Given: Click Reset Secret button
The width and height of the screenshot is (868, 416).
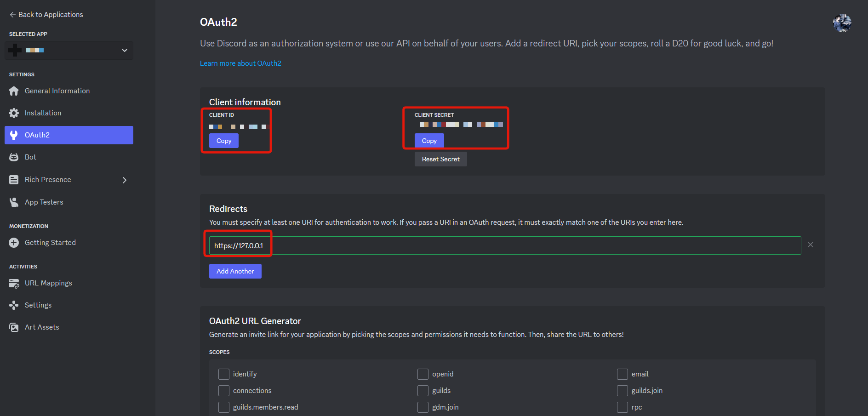Looking at the screenshot, I should (x=441, y=159).
